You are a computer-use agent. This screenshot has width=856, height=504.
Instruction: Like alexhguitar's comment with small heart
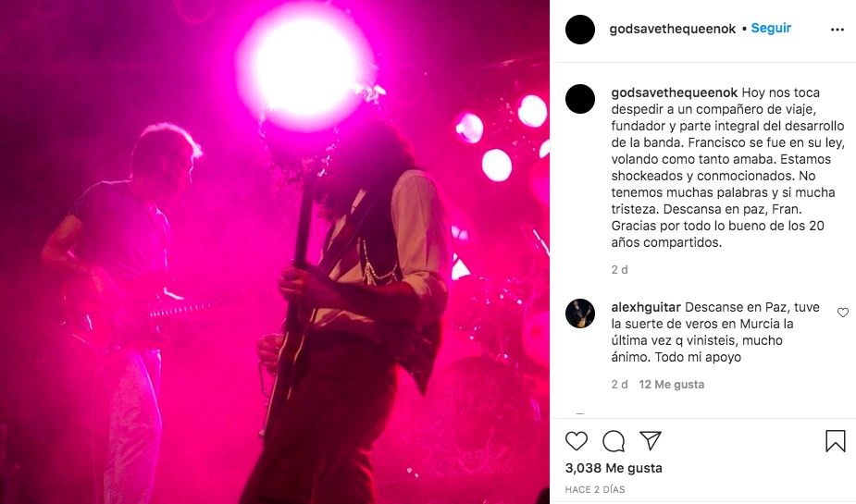(x=843, y=313)
